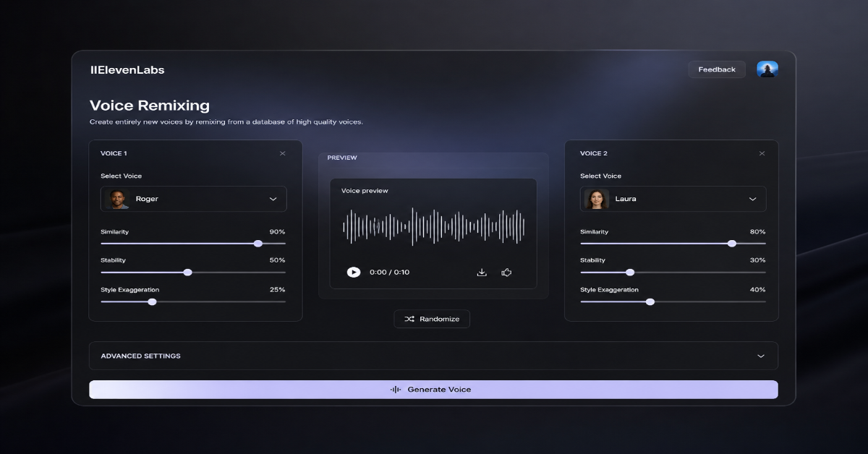The image size is (868, 454).
Task: Like the voice preview with thumbs up
Action: [506, 272]
